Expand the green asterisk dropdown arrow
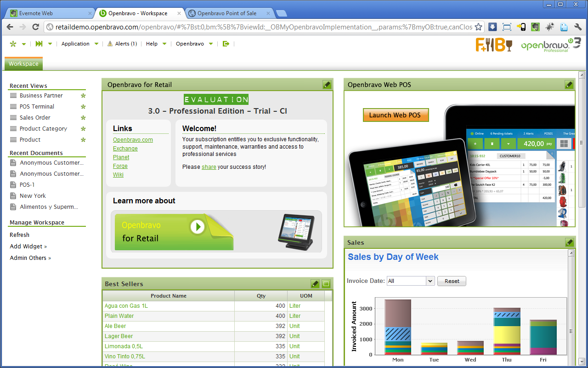This screenshot has width=588, height=368. [24, 44]
